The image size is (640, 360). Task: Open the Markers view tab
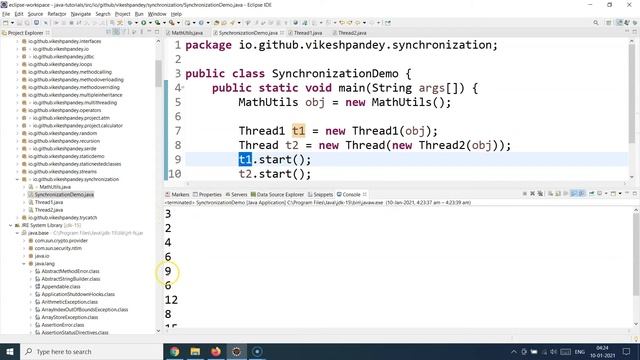click(x=178, y=194)
